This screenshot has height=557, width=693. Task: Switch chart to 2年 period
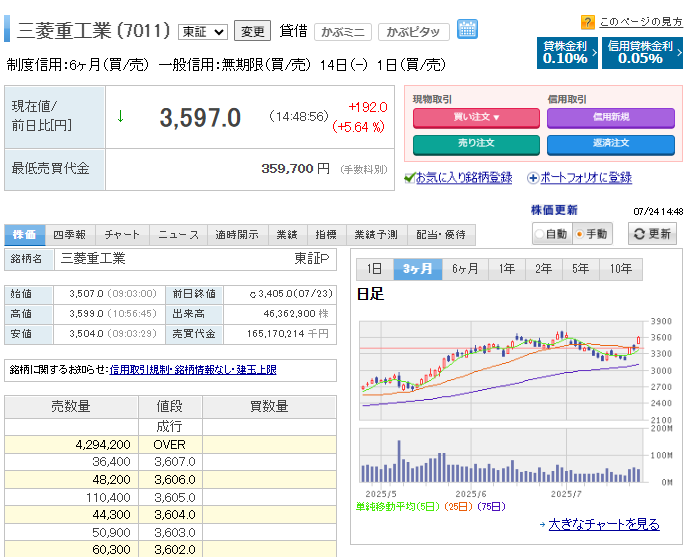[x=544, y=269]
